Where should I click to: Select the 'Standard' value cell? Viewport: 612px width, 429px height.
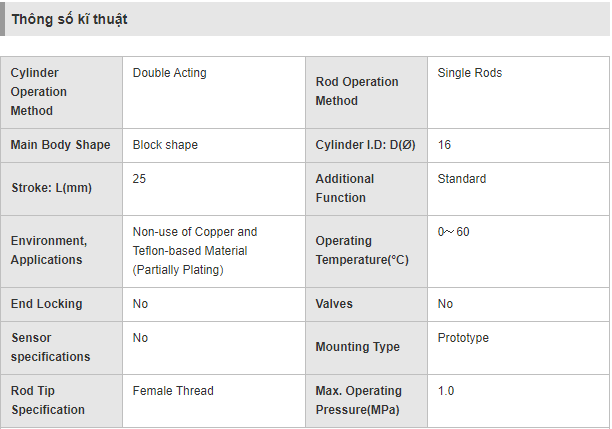click(x=462, y=179)
